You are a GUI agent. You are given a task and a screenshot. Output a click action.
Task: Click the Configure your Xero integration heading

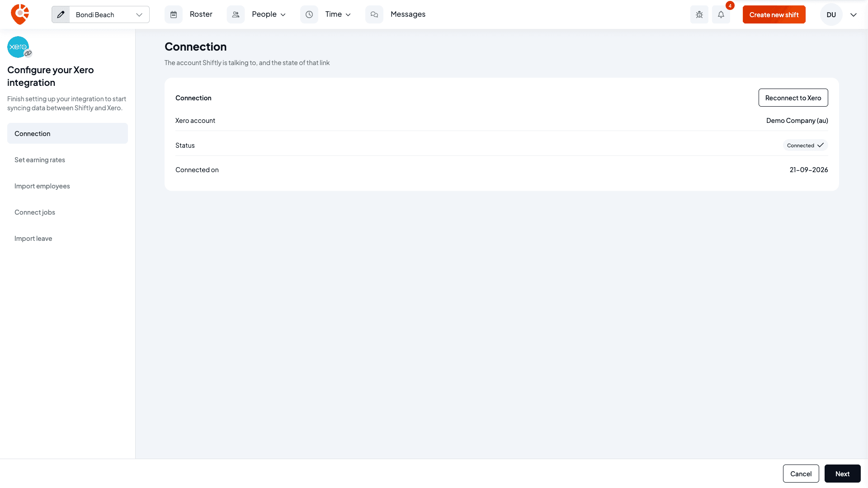(51, 76)
